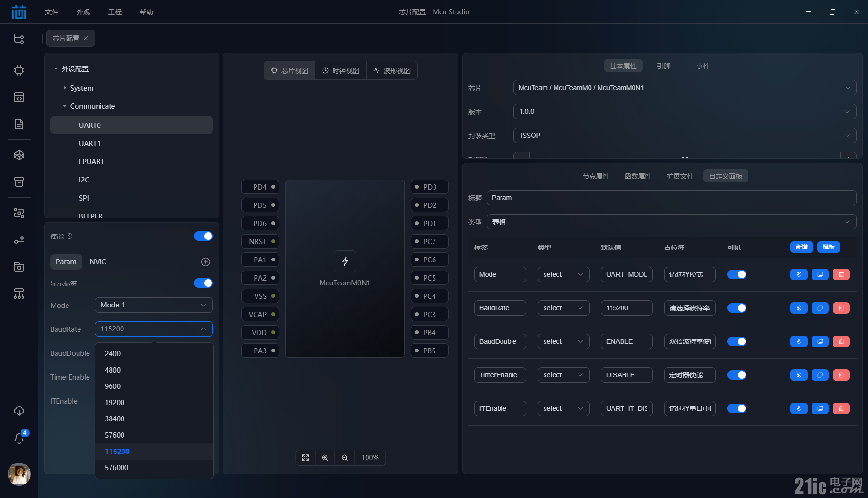
Task: Copy the BaudRate row
Action: pos(820,308)
